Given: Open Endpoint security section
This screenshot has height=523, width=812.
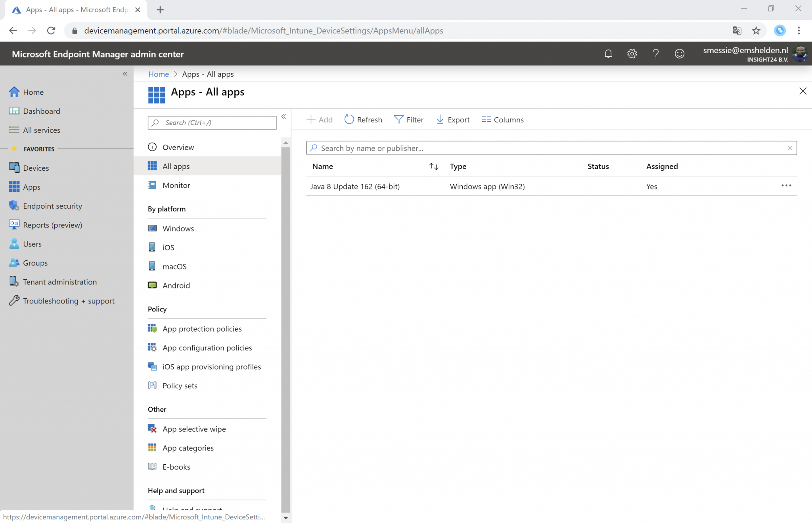Looking at the screenshot, I should (x=52, y=206).
